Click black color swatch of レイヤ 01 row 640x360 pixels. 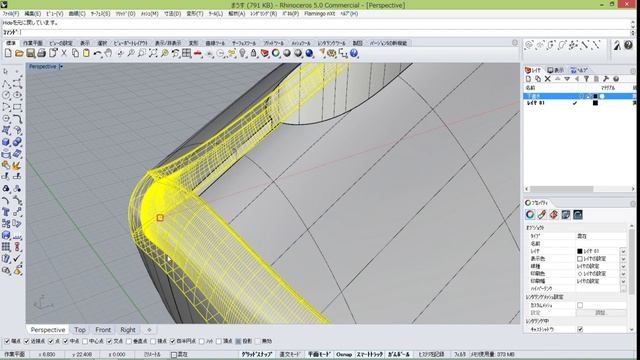click(595, 103)
